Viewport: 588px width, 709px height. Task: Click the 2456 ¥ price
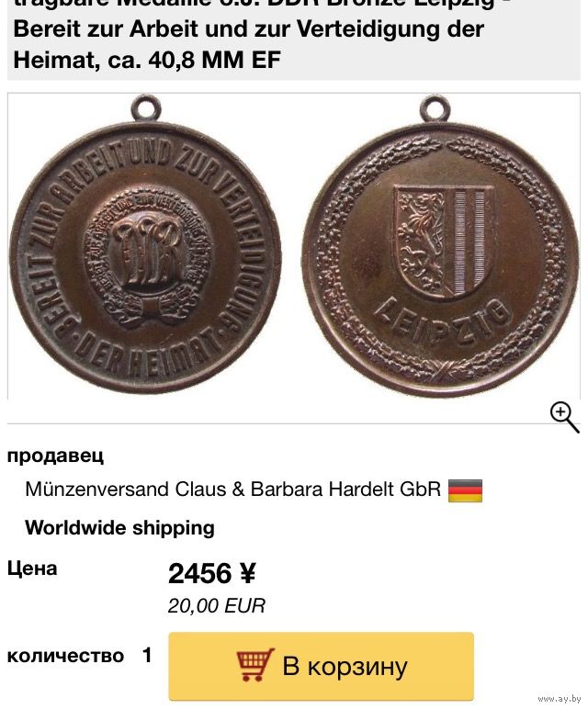click(212, 573)
